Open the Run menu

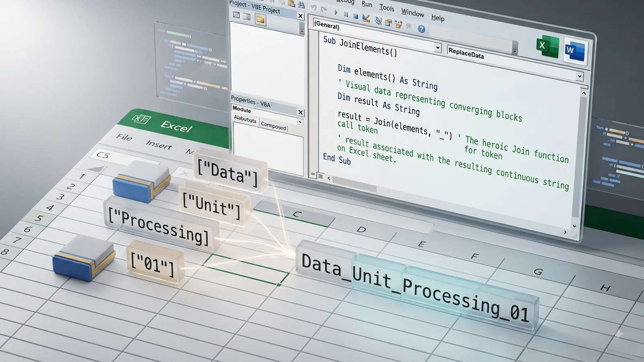(x=367, y=4)
